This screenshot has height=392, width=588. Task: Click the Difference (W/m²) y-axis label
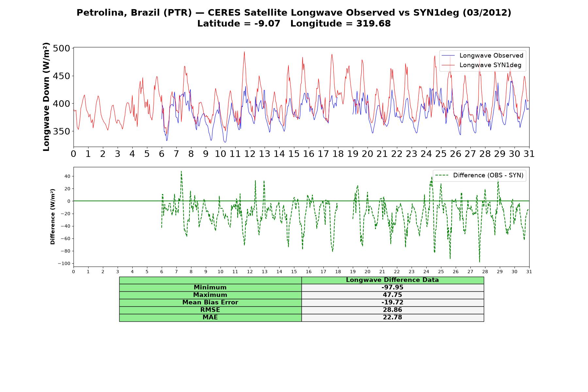[53, 217]
